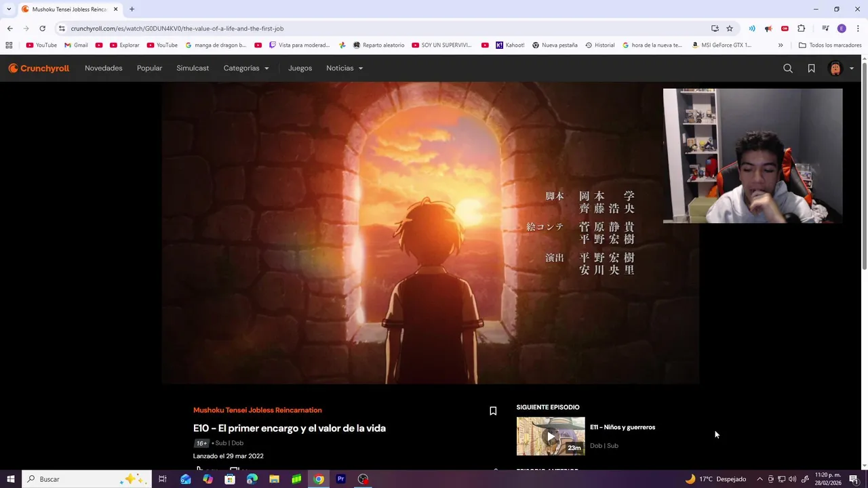868x488 pixels.
Task: Open the megaphone extension
Action: [768, 28]
